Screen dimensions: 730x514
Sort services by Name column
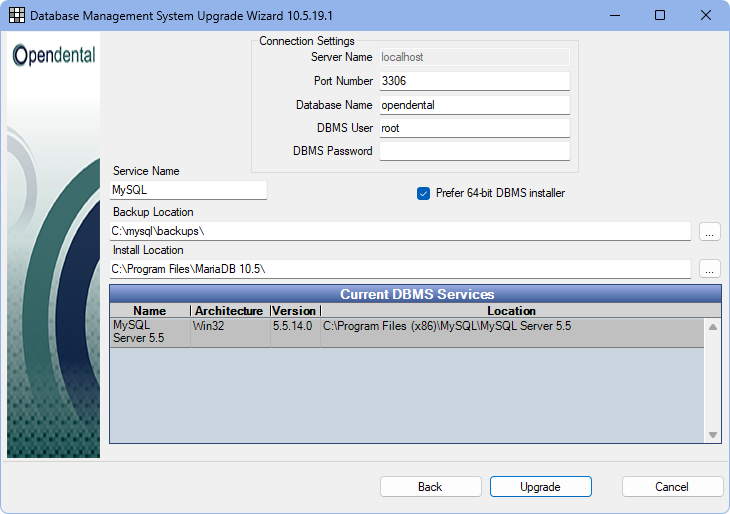(150, 311)
